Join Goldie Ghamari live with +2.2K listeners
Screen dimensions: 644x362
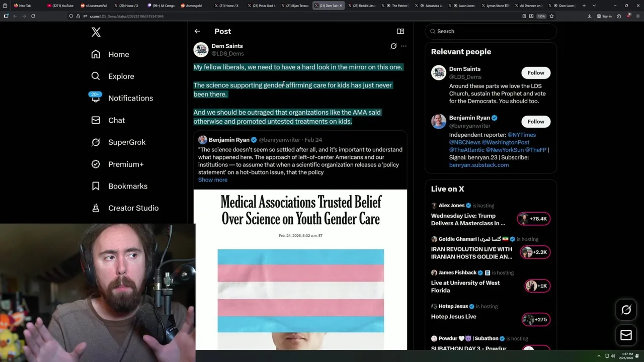pos(535,252)
